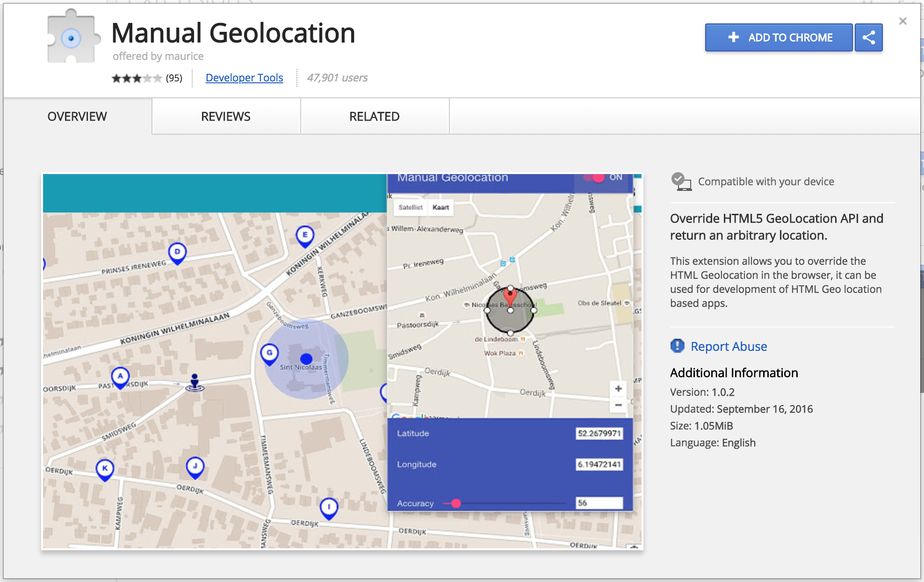This screenshot has width=924, height=582.
Task: Click the Accuracy slider handle
Action: pyautogui.click(x=456, y=503)
